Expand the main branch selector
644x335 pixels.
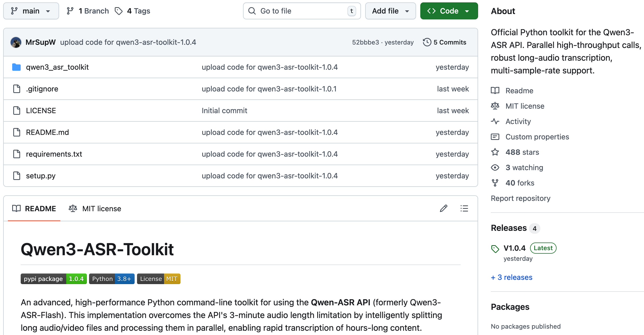pos(31,11)
